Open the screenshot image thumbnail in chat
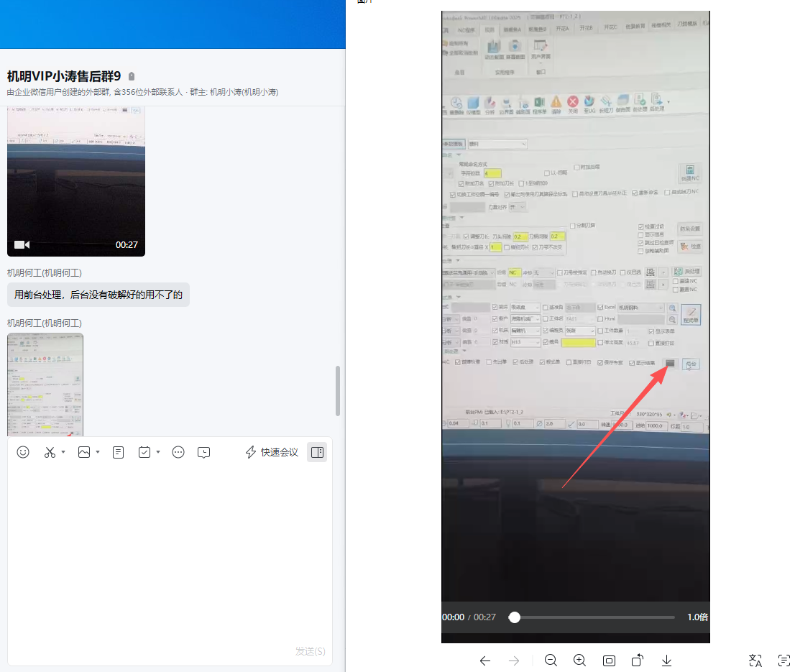 pos(45,385)
